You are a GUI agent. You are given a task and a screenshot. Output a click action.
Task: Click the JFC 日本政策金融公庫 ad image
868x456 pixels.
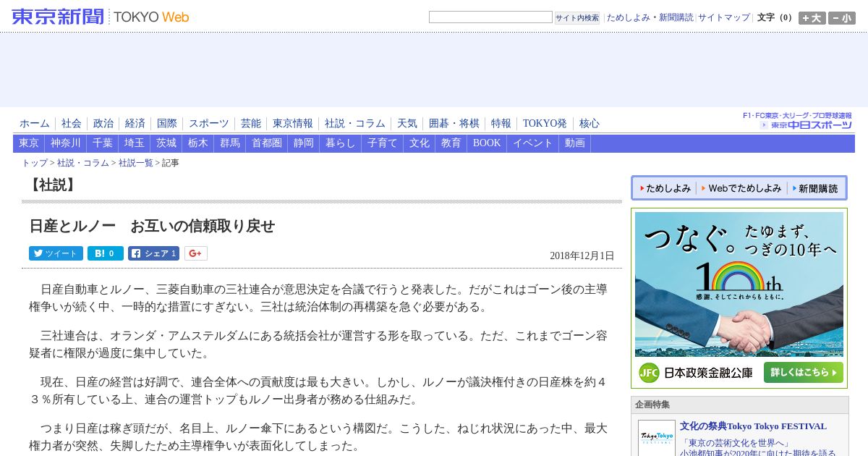739,298
